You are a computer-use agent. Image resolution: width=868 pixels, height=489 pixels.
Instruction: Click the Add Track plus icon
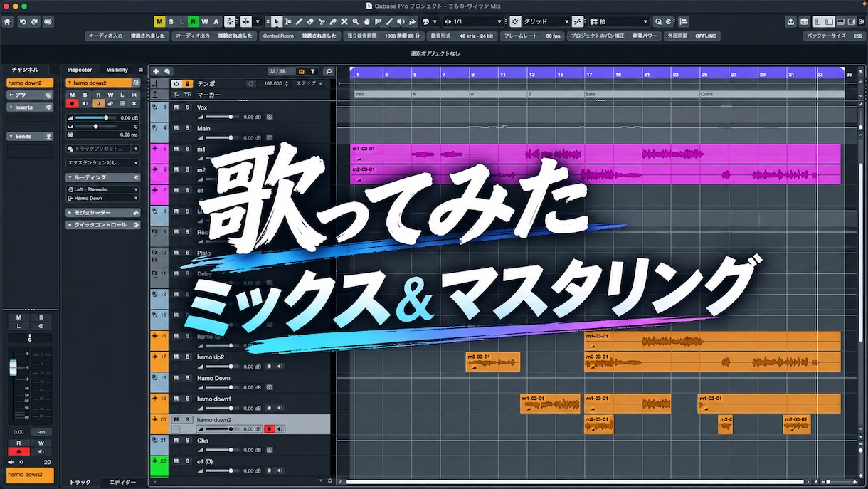156,71
